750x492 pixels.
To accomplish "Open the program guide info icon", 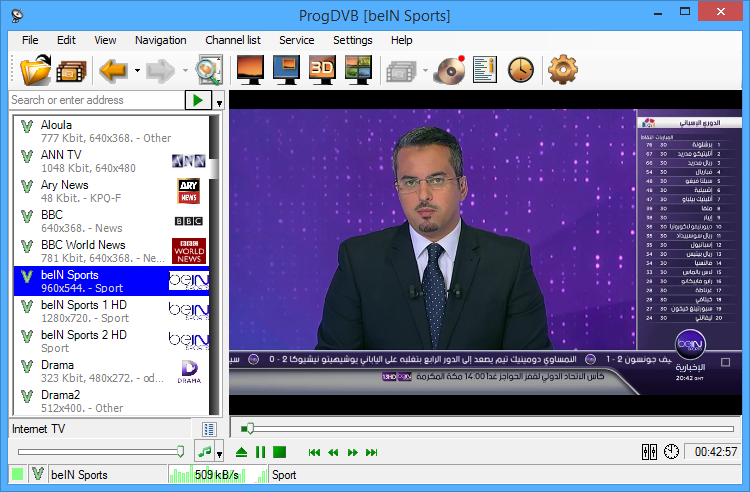I will 485,70.
